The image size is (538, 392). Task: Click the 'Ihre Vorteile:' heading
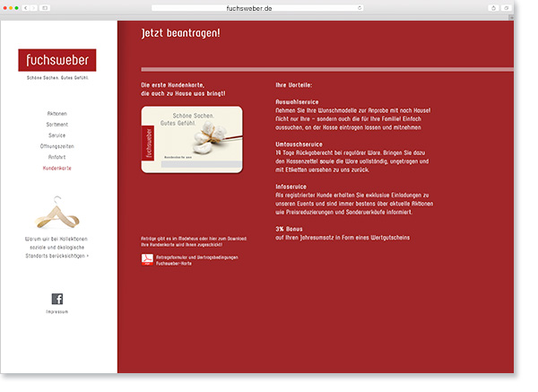click(294, 85)
